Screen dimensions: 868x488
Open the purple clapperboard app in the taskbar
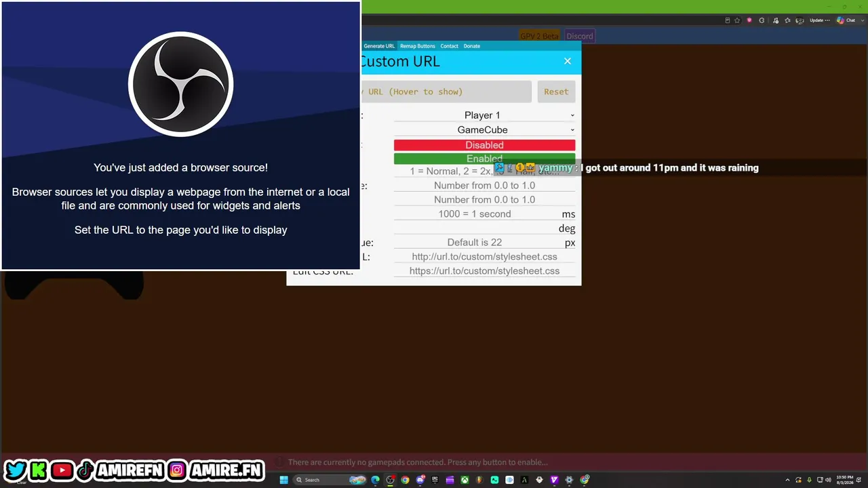tap(450, 480)
